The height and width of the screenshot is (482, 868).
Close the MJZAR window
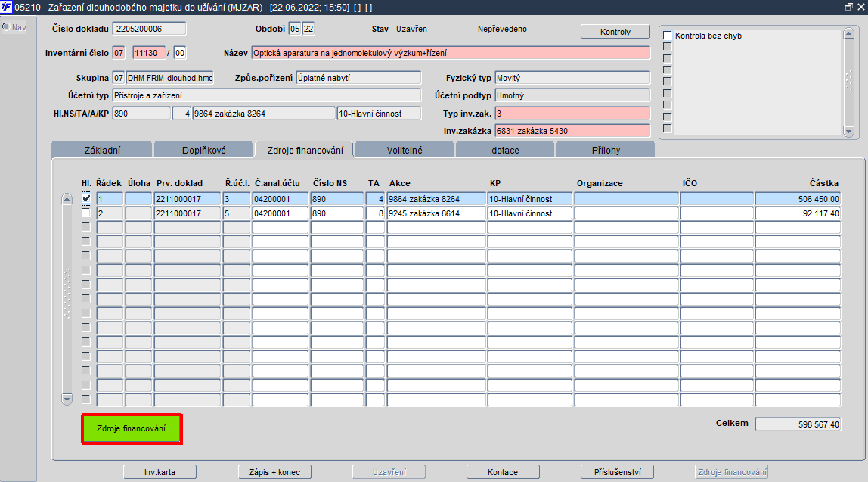tap(860, 7)
